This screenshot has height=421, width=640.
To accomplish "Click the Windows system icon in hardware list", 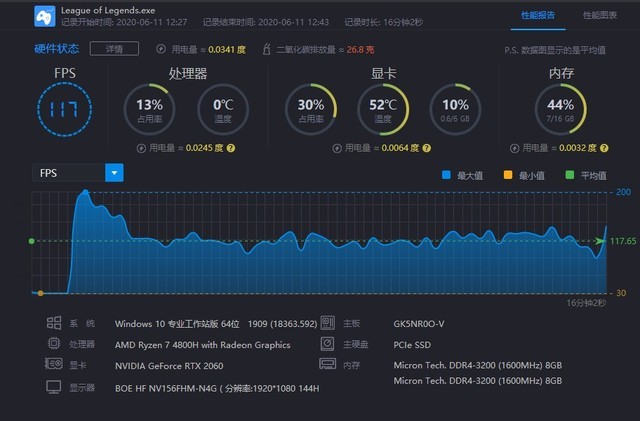I will [x=53, y=324].
